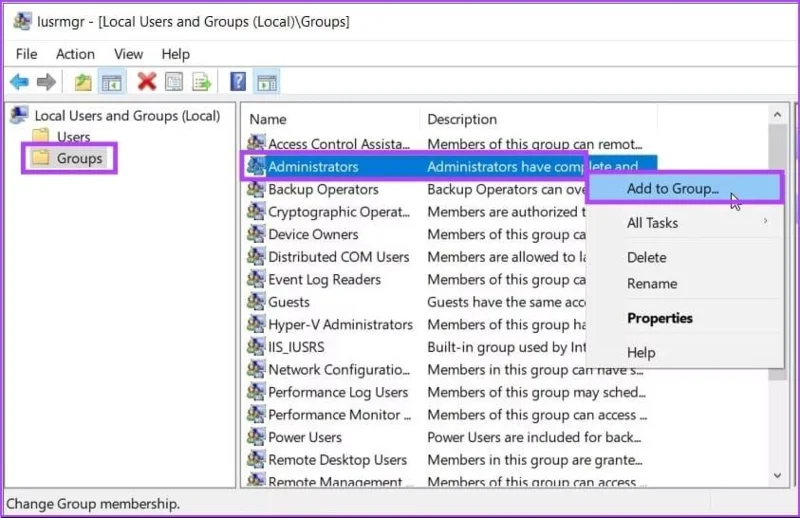800x518 pixels.
Task: Open Properties toolbar icon
Action: 174,82
